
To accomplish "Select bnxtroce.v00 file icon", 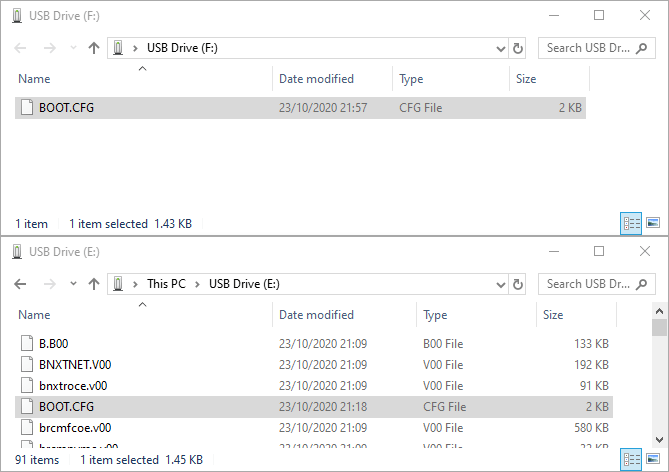I will point(27,385).
